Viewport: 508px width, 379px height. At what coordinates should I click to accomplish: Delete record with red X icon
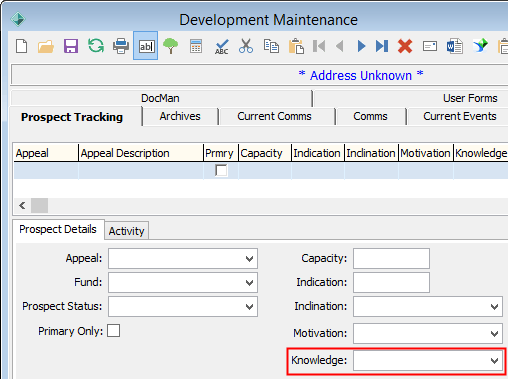click(x=405, y=46)
